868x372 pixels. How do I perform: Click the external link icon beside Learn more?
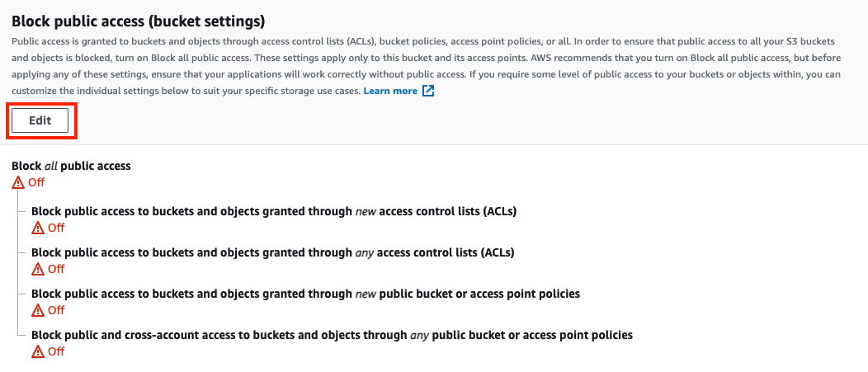pyautogui.click(x=428, y=91)
